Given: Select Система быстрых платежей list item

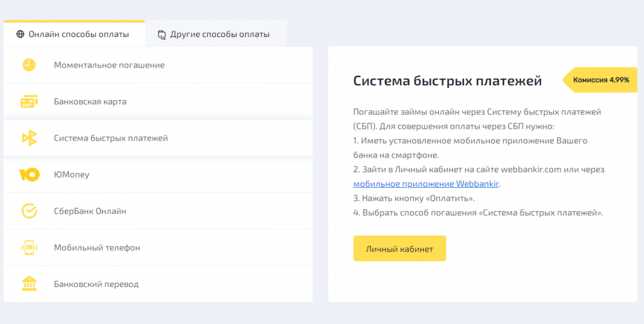Looking at the screenshot, I should (x=158, y=138).
